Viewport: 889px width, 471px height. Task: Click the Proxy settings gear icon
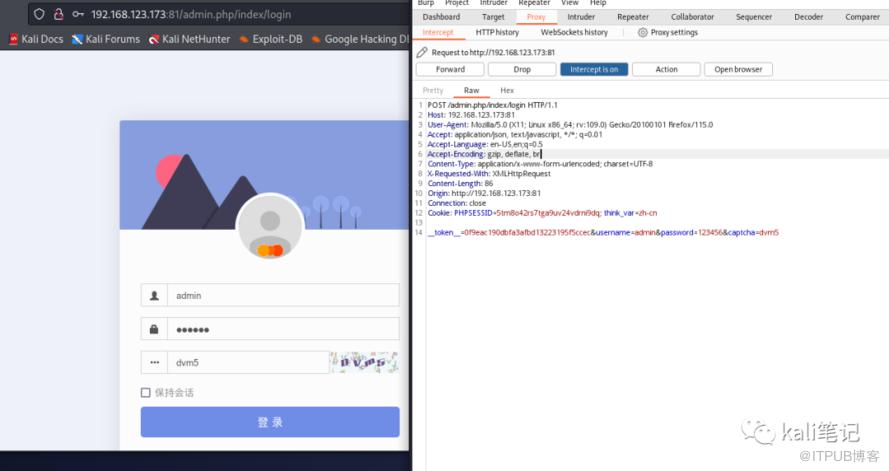[x=642, y=32]
